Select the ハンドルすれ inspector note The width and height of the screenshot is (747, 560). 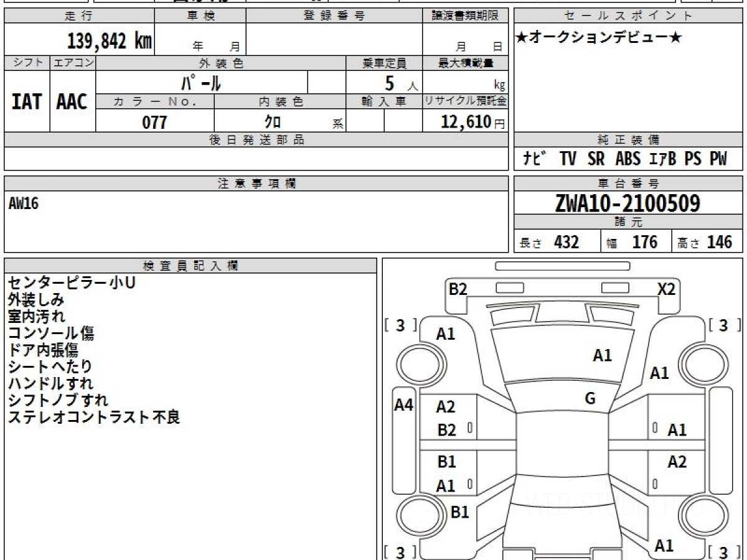[50, 383]
